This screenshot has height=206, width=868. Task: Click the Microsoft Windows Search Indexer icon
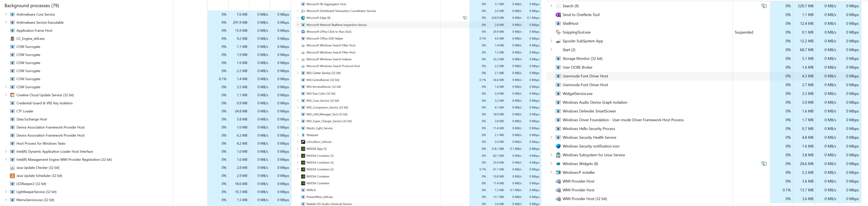(303, 59)
